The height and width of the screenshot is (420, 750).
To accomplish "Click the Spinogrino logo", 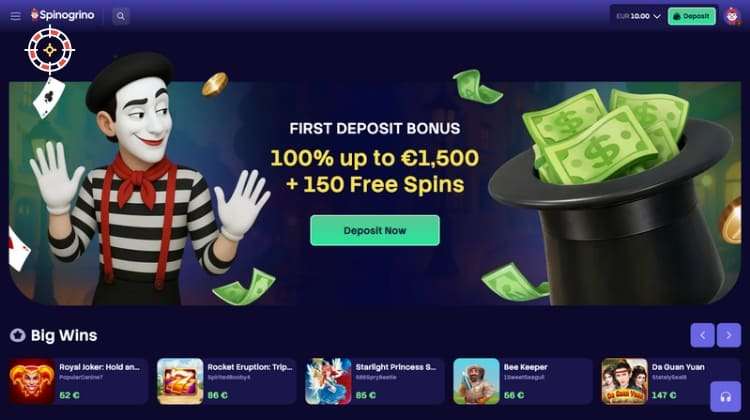I will coord(63,15).
